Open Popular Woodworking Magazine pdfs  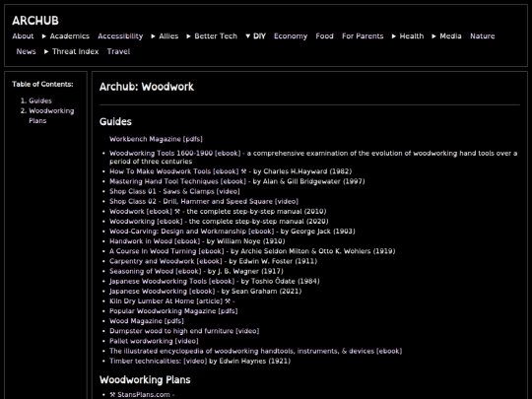(173, 311)
